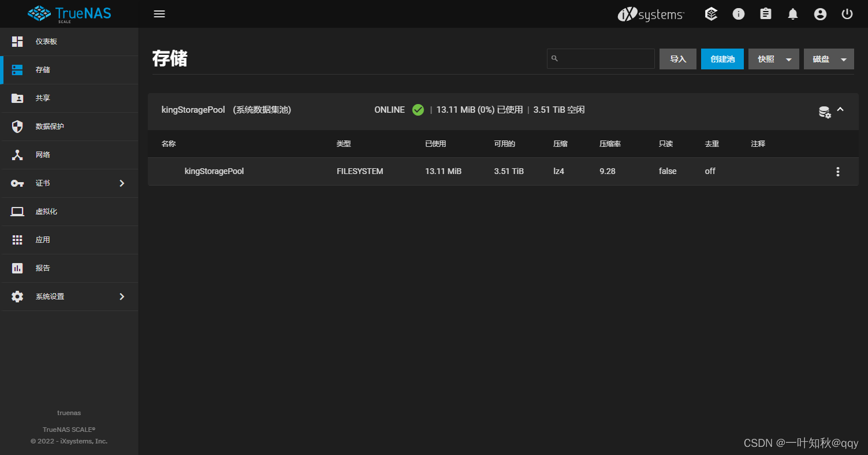Go to 共享 in the sidebar
Image resolution: width=868 pixels, height=455 pixels.
[x=69, y=98]
